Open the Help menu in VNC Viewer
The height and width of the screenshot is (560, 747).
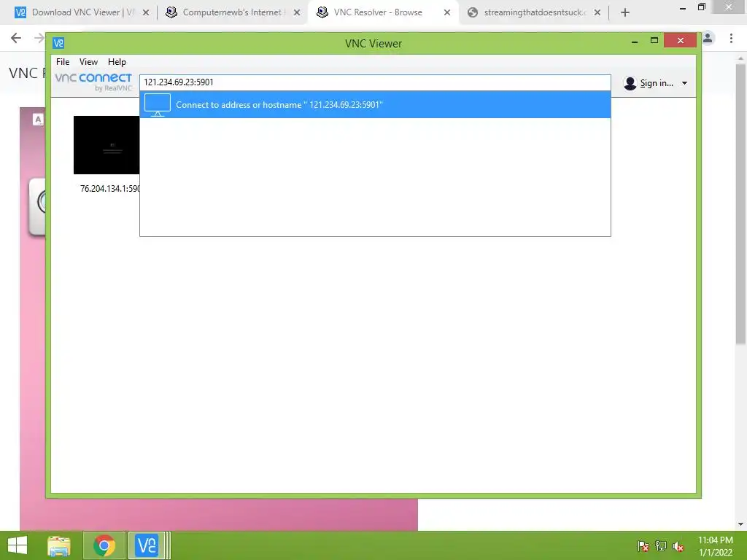[x=117, y=62]
